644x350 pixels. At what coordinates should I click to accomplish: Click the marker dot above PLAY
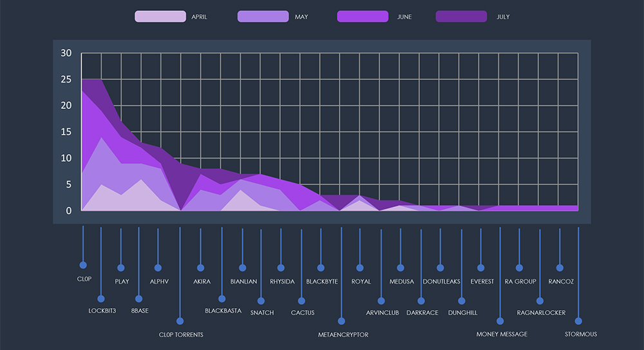[x=121, y=267]
